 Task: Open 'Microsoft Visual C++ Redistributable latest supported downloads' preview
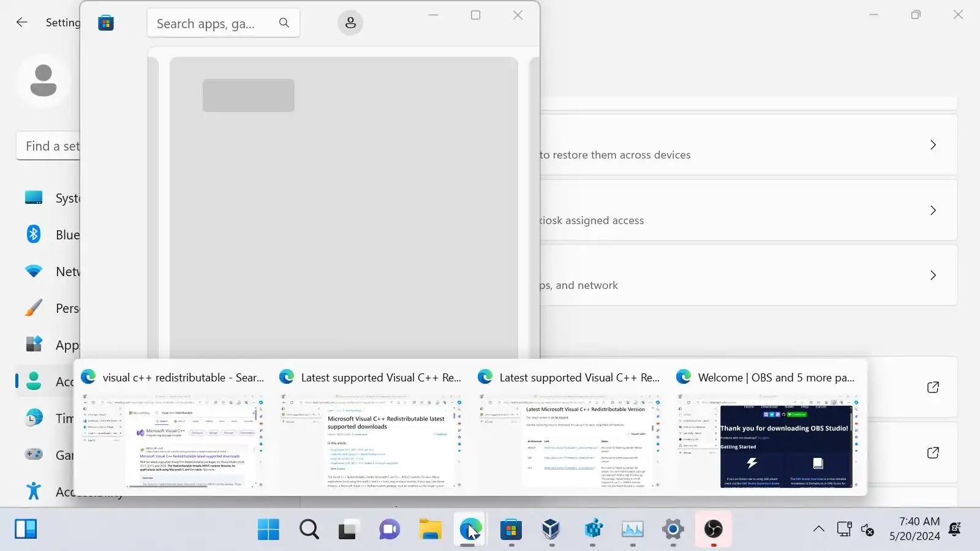pos(371,429)
